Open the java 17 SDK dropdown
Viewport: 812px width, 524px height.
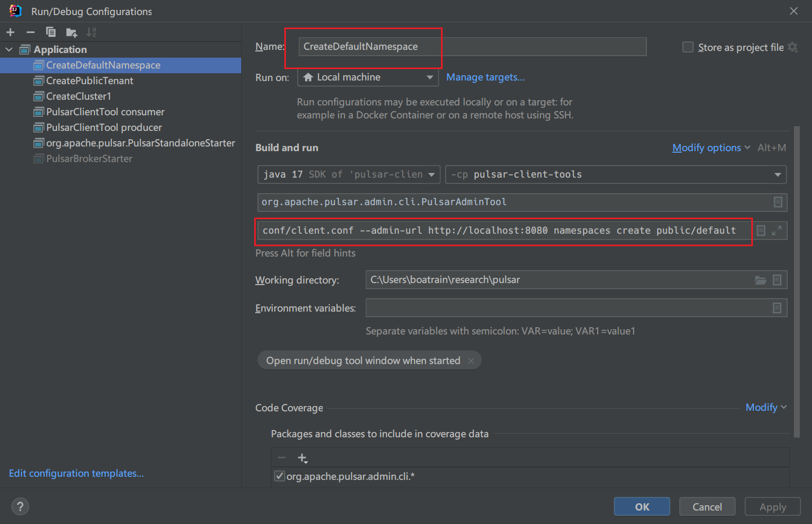(x=349, y=174)
